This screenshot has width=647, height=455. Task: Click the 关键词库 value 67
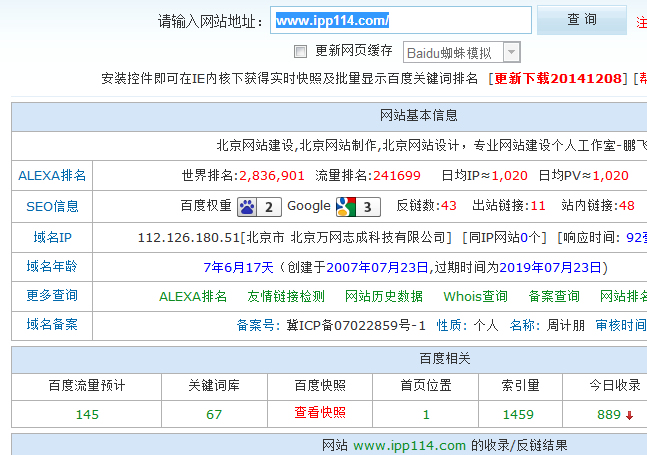coord(214,414)
